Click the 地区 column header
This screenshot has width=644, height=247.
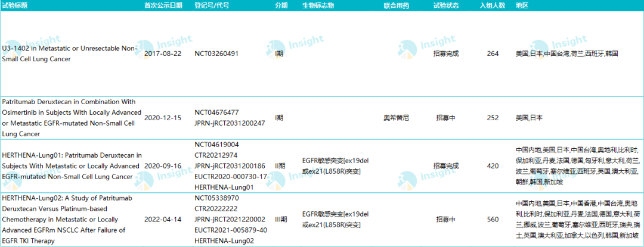click(x=522, y=5)
